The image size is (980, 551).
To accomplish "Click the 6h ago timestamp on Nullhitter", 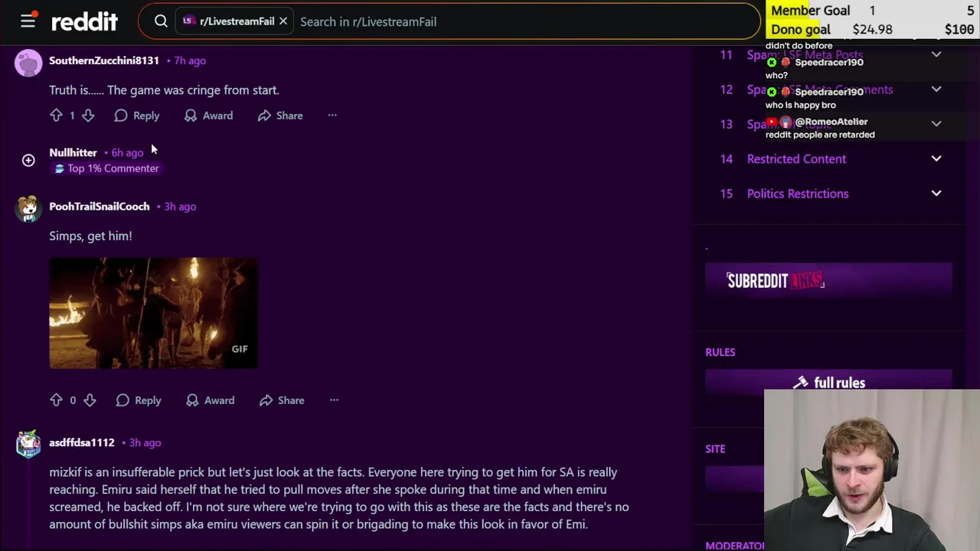I will pyautogui.click(x=127, y=152).
